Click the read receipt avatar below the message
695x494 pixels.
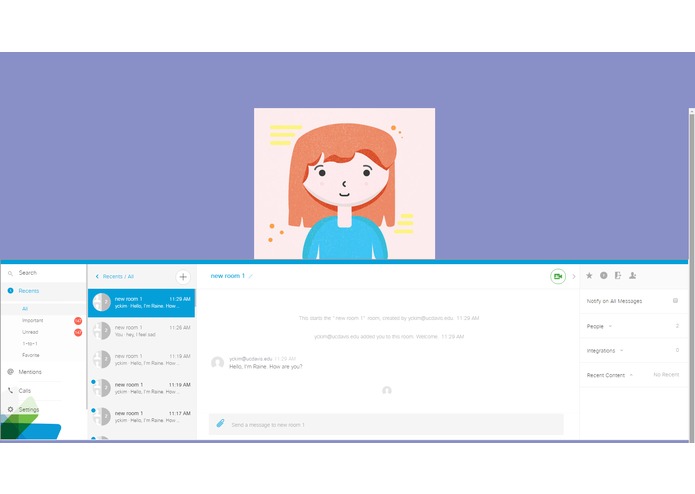[387, 390]
